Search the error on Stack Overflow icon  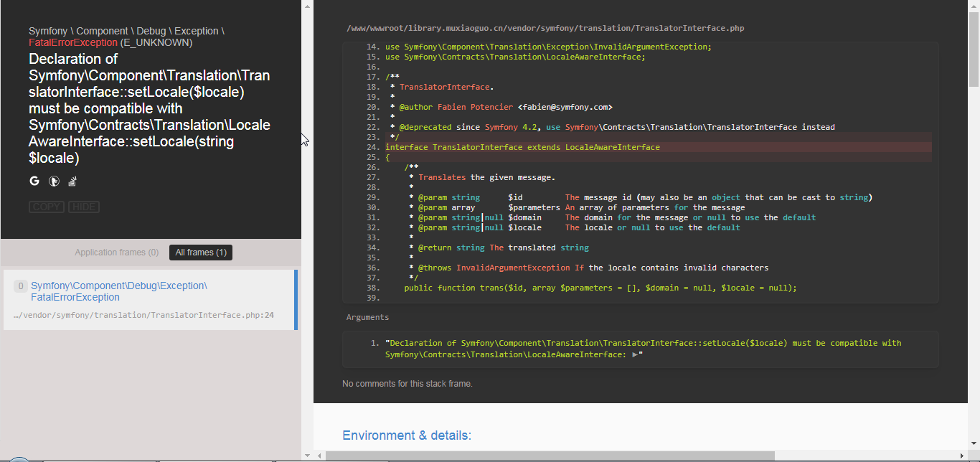(x=72, y=181)
